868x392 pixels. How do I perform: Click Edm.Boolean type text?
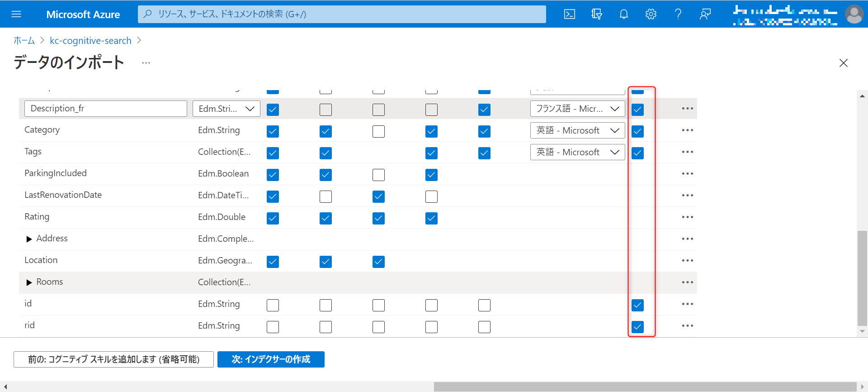coord(223,174)
